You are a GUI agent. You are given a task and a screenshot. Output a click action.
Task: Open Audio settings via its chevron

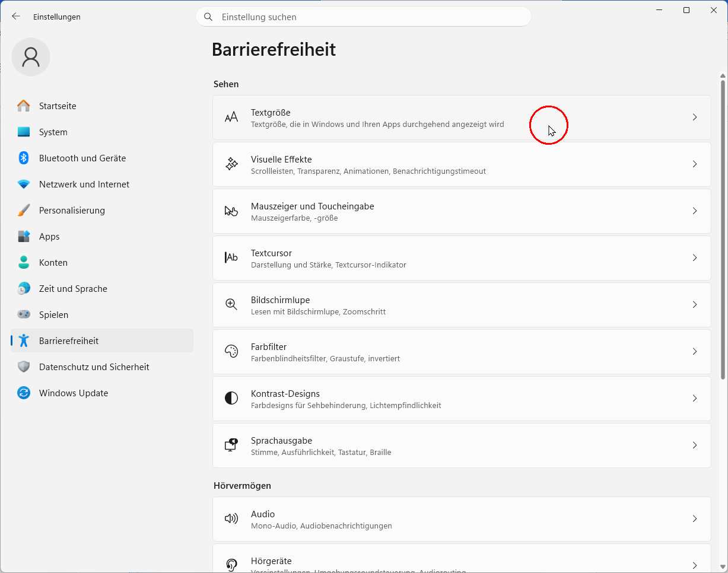695,519
